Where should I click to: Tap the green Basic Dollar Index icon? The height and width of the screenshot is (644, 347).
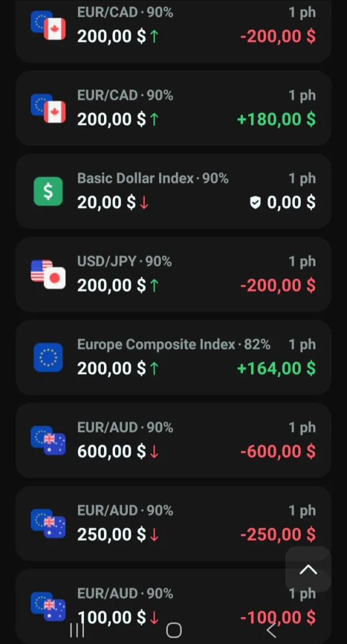[48, 192]
